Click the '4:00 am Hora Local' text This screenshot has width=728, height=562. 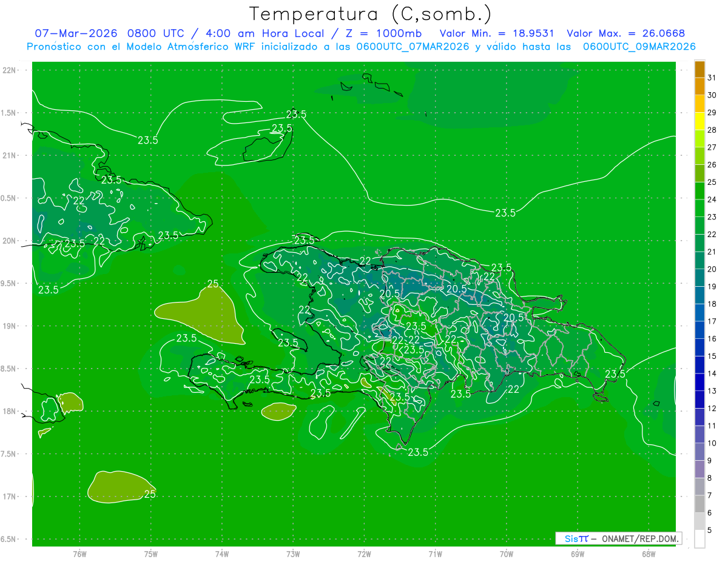[x=263, y=33]
